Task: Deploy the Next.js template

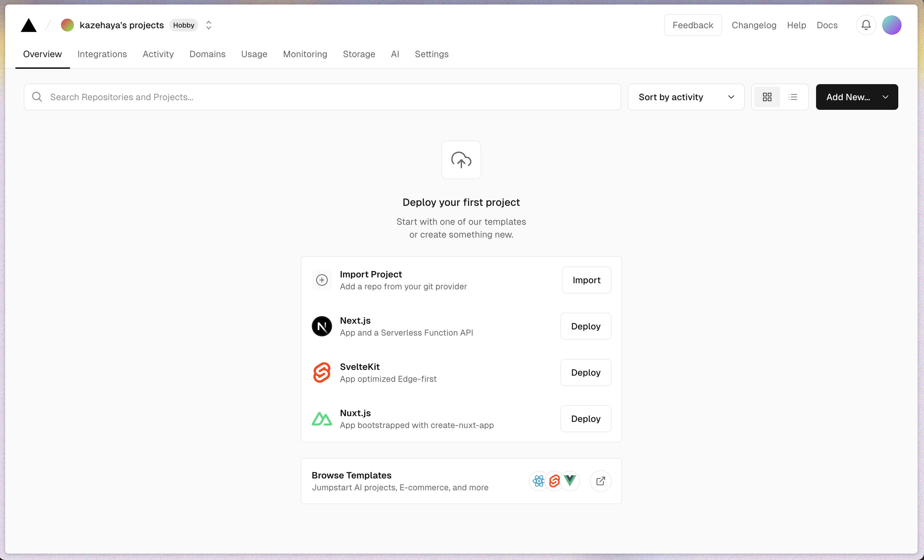Action: [x=585, y=326]
